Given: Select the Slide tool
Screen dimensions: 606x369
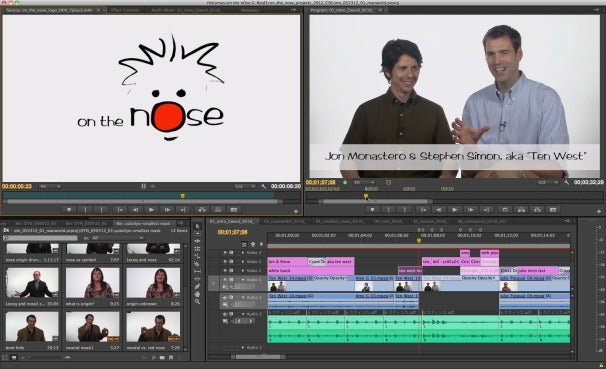Looking at the screenshot, I should pos(197,279).
